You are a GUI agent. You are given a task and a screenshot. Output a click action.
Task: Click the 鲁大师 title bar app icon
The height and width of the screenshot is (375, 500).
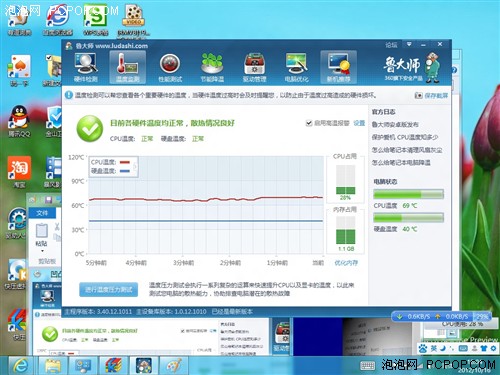coord(69,46)
